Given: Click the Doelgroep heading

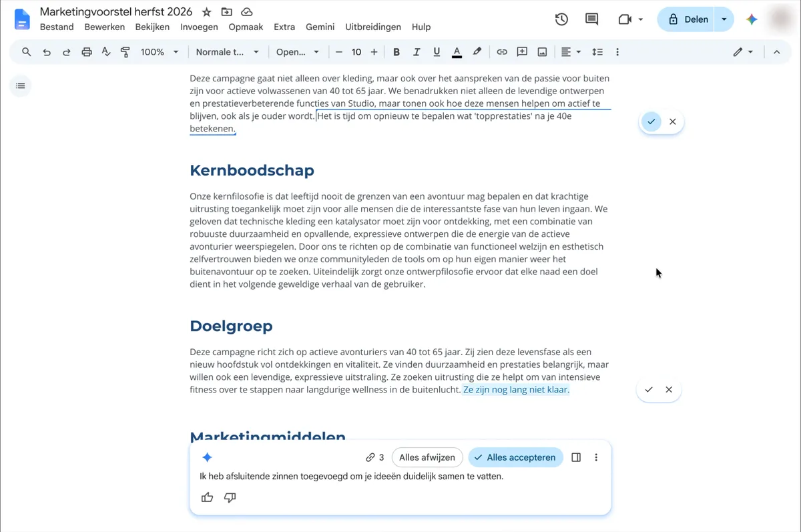Looking at the screenshot, I should click(231, 326).
